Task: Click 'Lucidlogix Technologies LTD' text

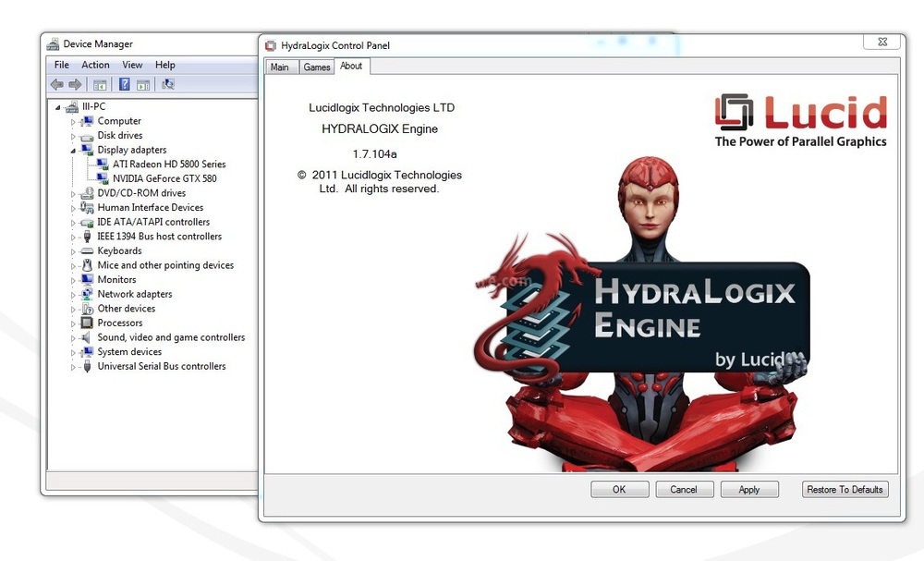Action: click(x=382, y=107)
